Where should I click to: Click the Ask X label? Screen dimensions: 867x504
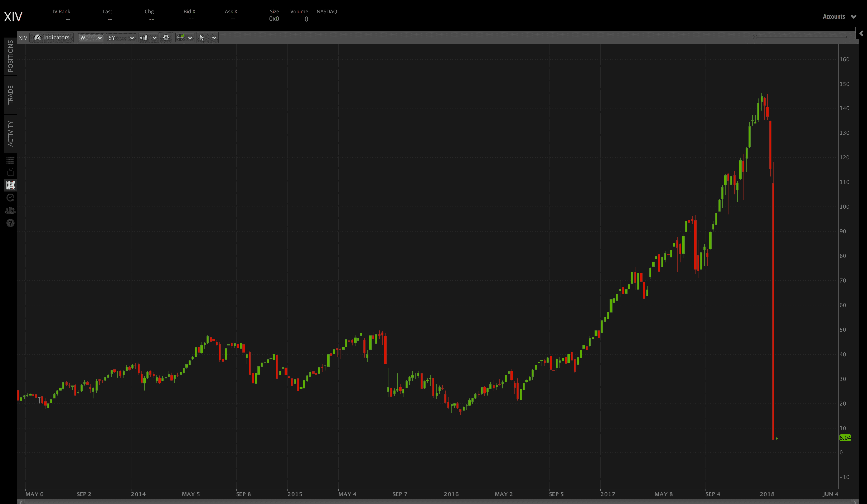(x=231, y=11)
